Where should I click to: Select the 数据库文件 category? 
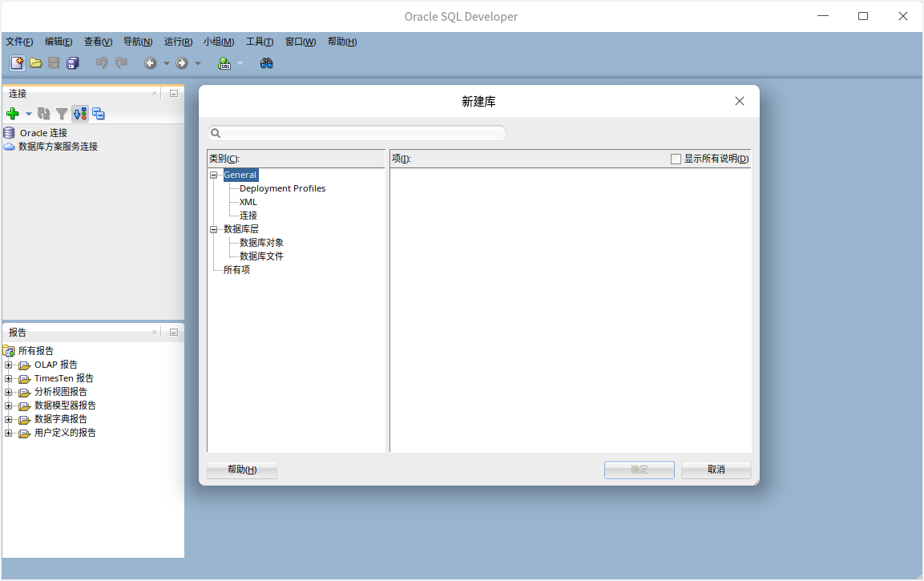point(261,256)
